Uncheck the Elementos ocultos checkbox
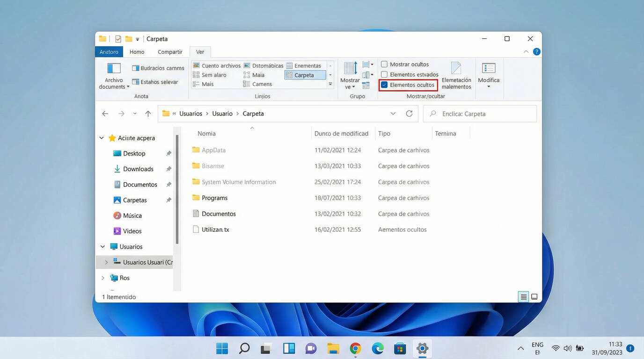The image size is (644, 359). click(384, 85)
